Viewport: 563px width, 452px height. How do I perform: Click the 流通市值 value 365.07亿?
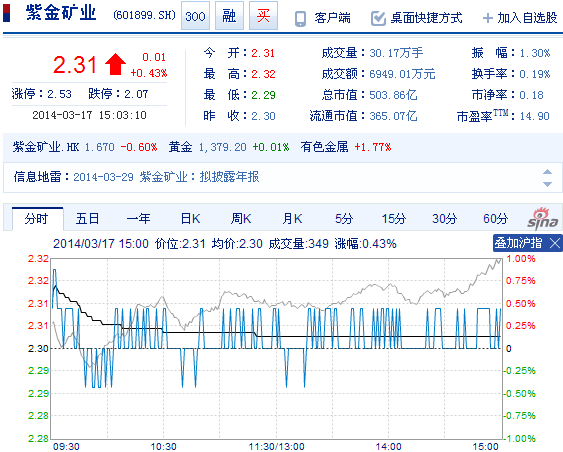(393, 116)
